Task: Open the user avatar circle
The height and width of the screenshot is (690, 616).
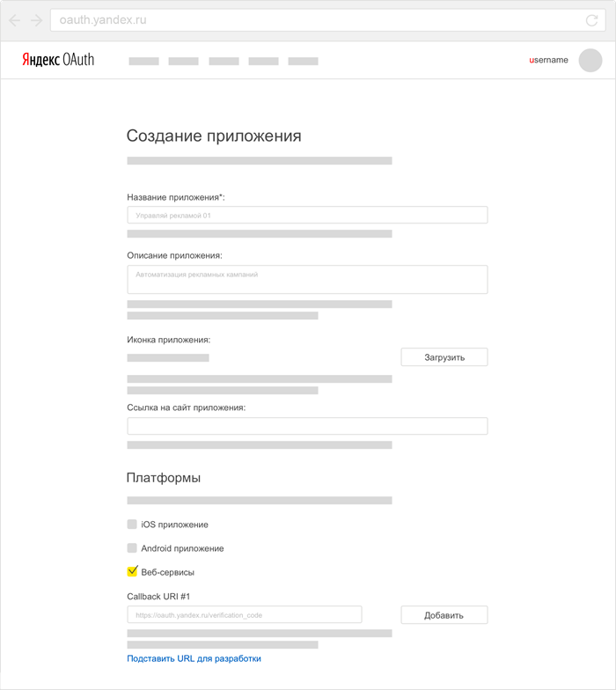Action: (x=590, y=60)
